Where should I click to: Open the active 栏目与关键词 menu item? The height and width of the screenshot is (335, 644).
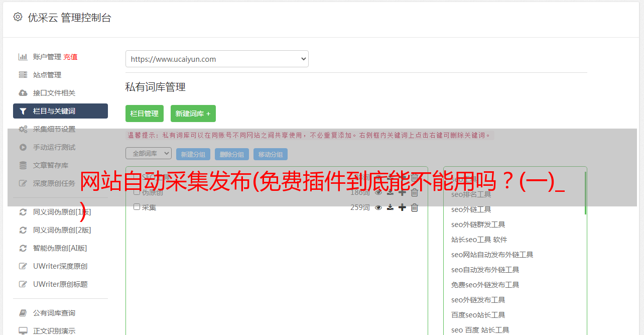(x=60, y=111)
